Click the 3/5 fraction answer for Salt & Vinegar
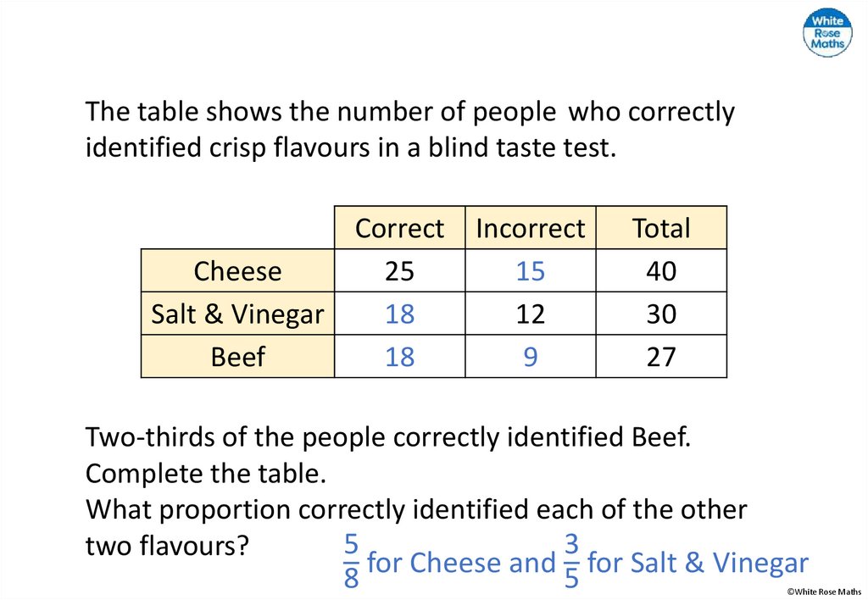 pyautogui.click(x=571, y=563)
